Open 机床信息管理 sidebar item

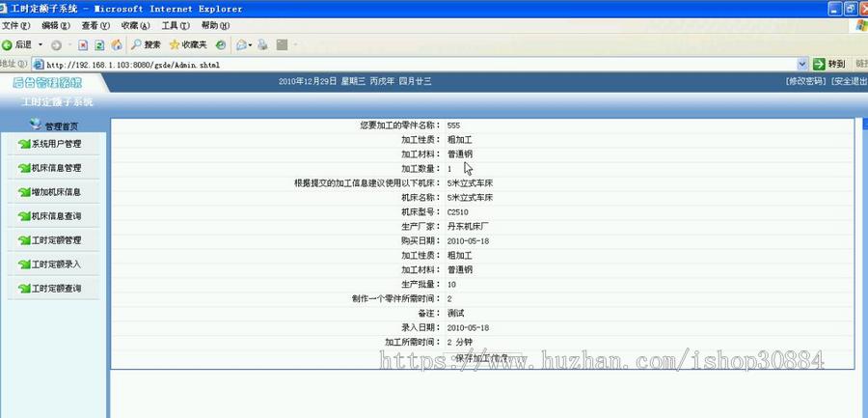point(57,168)
